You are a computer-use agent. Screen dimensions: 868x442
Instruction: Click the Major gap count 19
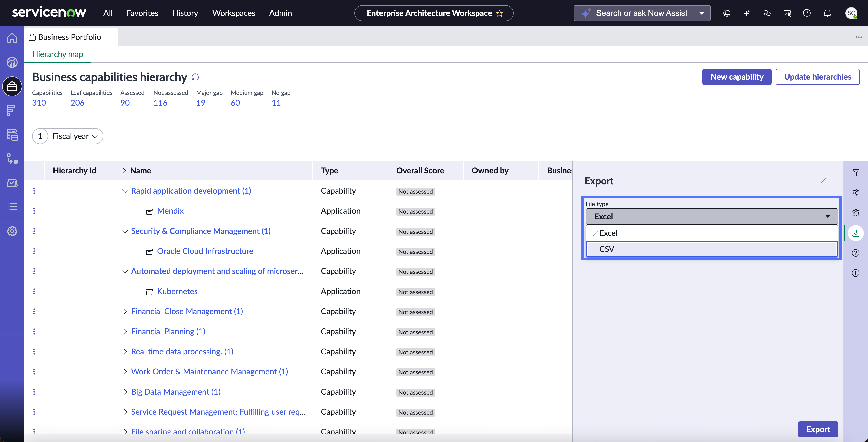coord(201,103)
